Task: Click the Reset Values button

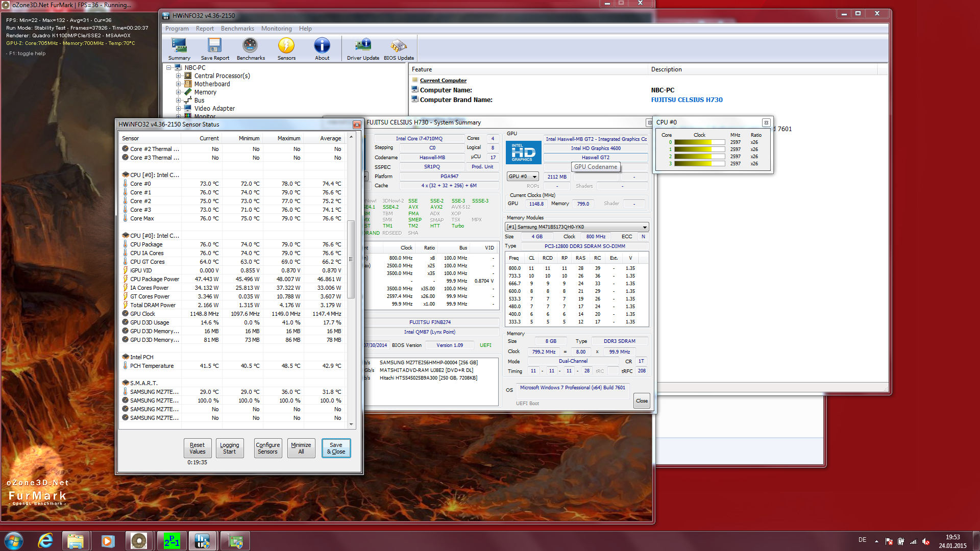Action: click(x=198, y=448)
